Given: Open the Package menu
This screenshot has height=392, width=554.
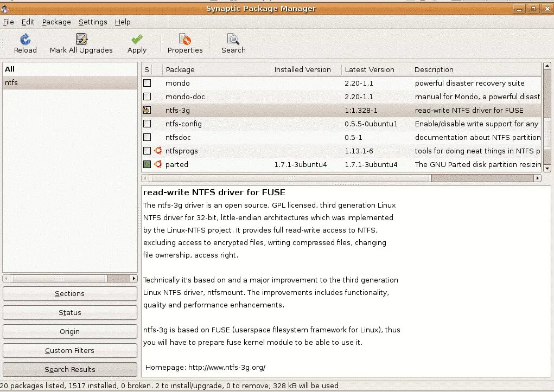Looking at the screenshot, I should pyautogui.click(x=56, y=22).
